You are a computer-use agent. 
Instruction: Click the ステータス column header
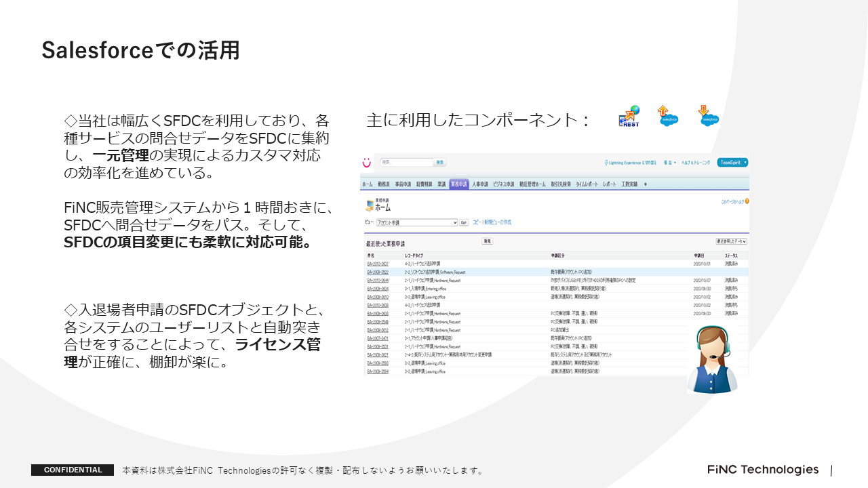[730, 255]
